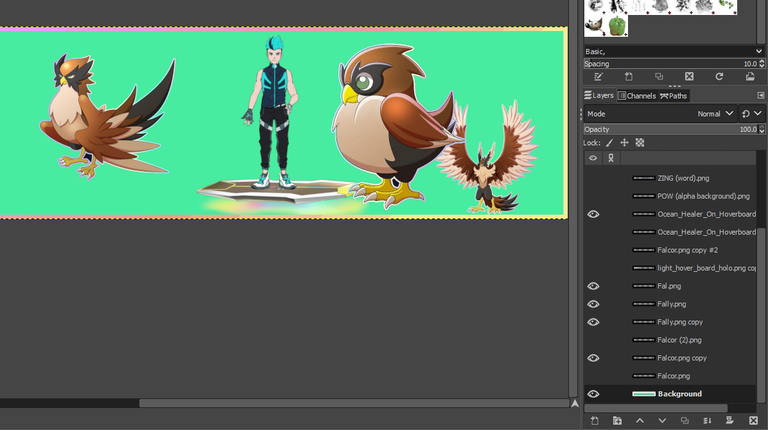
Task: Duplicate the current layer
Action: point(685,421)
